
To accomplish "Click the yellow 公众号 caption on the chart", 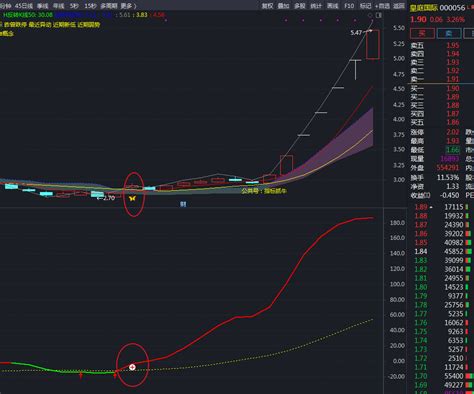I will point(264,191).
